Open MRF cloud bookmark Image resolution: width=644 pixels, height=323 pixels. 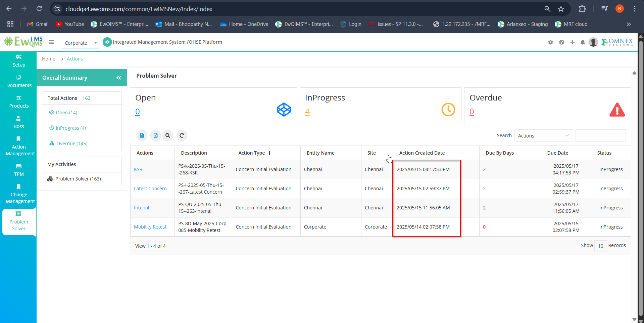(571, 24)
